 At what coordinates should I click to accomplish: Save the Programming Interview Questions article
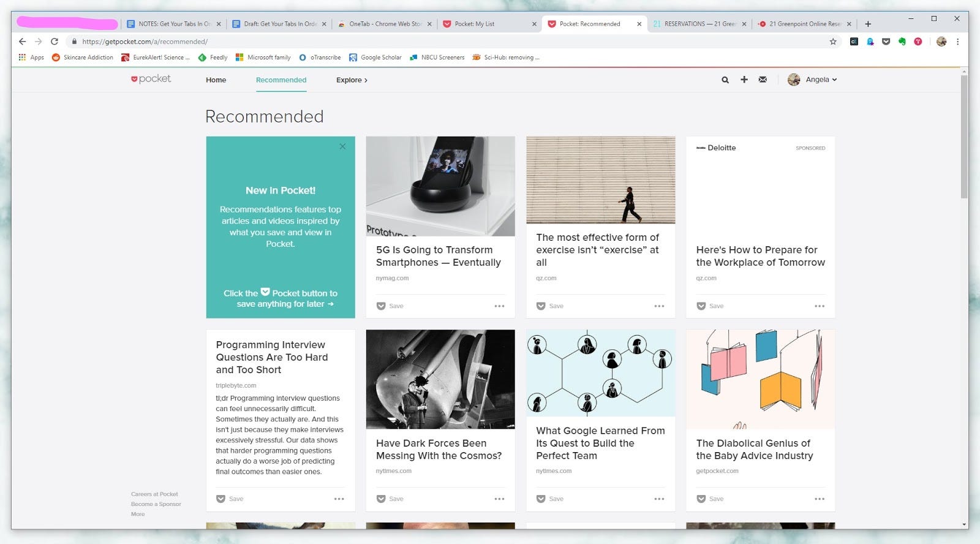[230, 499]
